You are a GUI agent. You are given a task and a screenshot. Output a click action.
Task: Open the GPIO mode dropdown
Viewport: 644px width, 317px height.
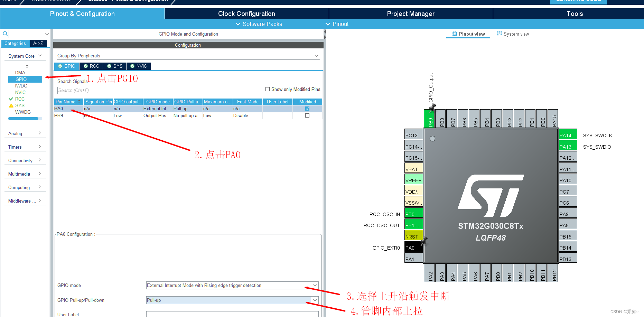(232, 285)
